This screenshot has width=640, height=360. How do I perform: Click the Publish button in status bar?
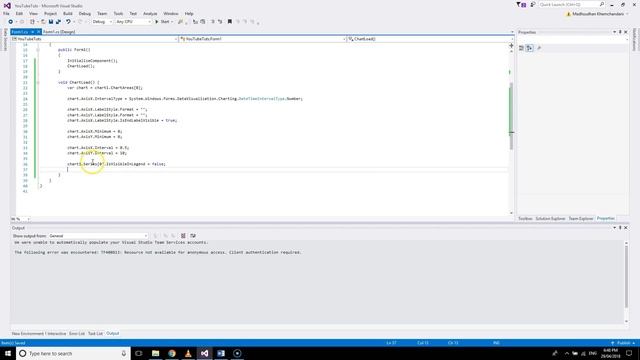pos(623,343)
